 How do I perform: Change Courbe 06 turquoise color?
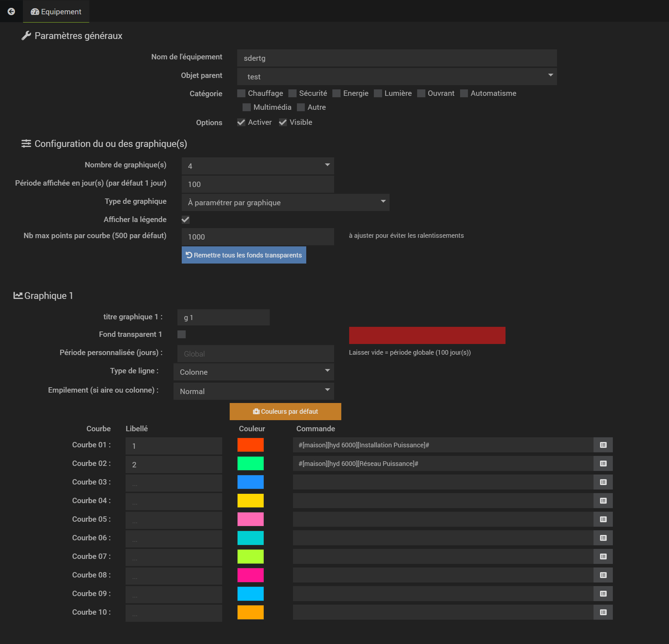pyautogui.click(x=250, y=538)
